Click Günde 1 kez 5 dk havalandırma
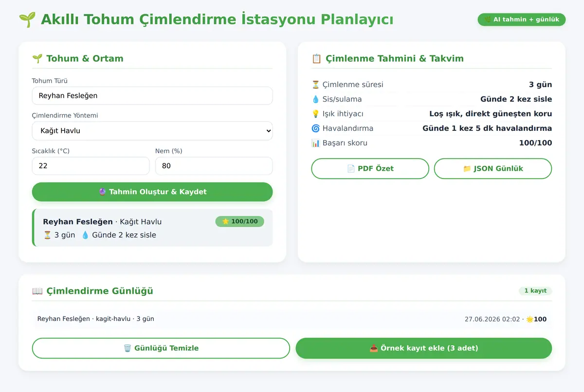The width and height of the screenshot is (584, 392). [487, 128]
